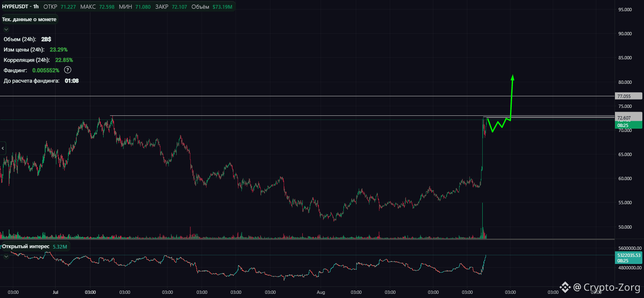Click the 'До расчета фандинга:' label
The image size is (644, 298).
(x=32, y=81)
